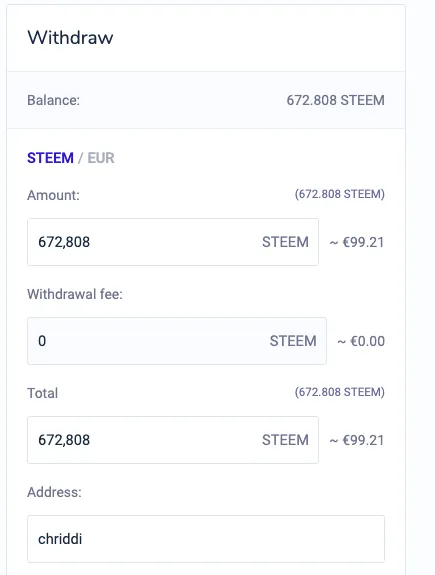435x575 pixels.
Task: Click the Withdraw heading
Action: coord(70,37)
